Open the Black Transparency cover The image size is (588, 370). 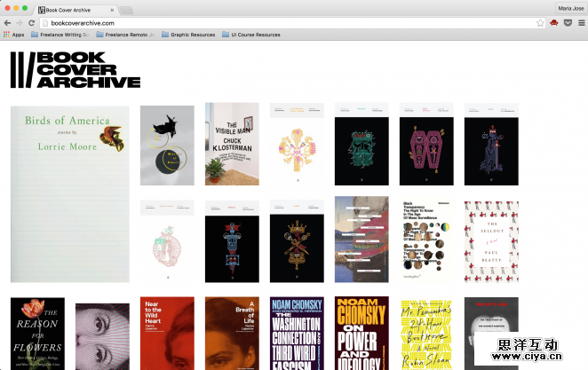pos(426,241)
